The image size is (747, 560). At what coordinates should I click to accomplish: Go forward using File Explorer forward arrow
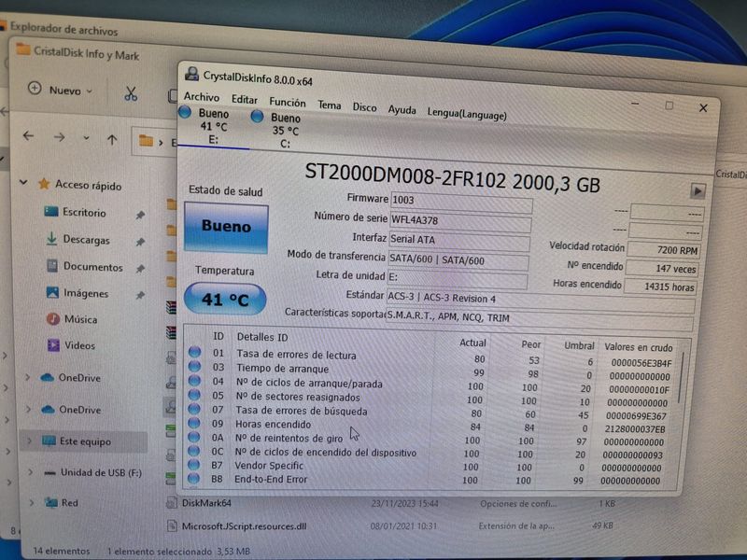pyautogui.click(x=59, y=137)
